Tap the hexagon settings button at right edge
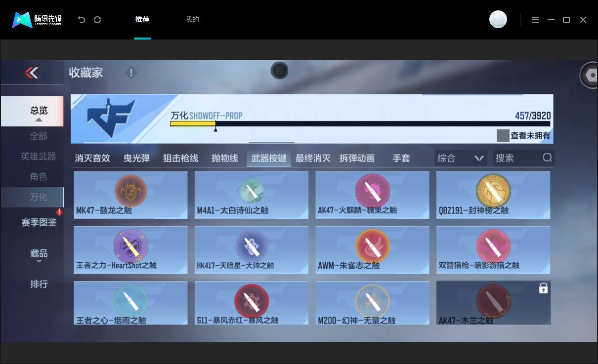The image size is (598, 364). (x=590, y=75)
